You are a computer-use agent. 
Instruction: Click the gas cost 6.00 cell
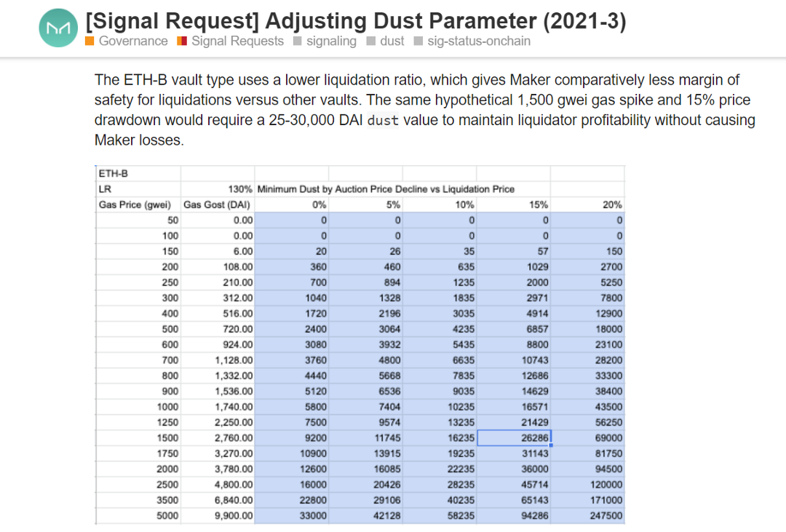(218, 251)
